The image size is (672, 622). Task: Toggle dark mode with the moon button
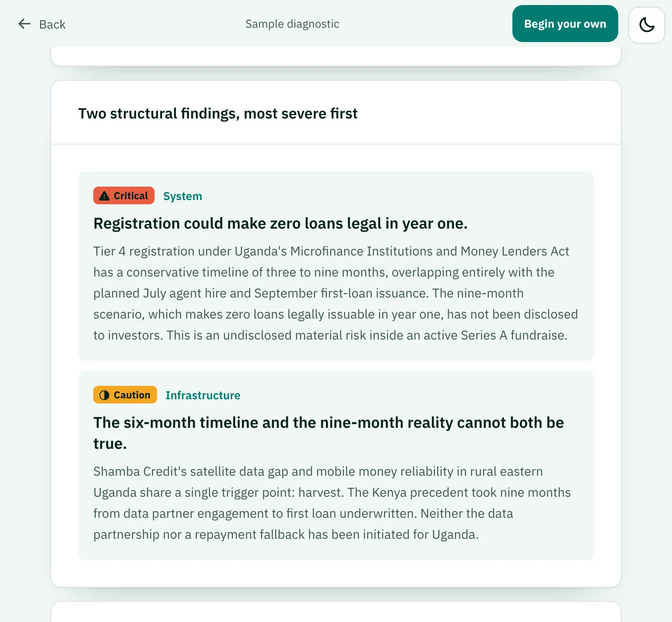coord(647,25)
